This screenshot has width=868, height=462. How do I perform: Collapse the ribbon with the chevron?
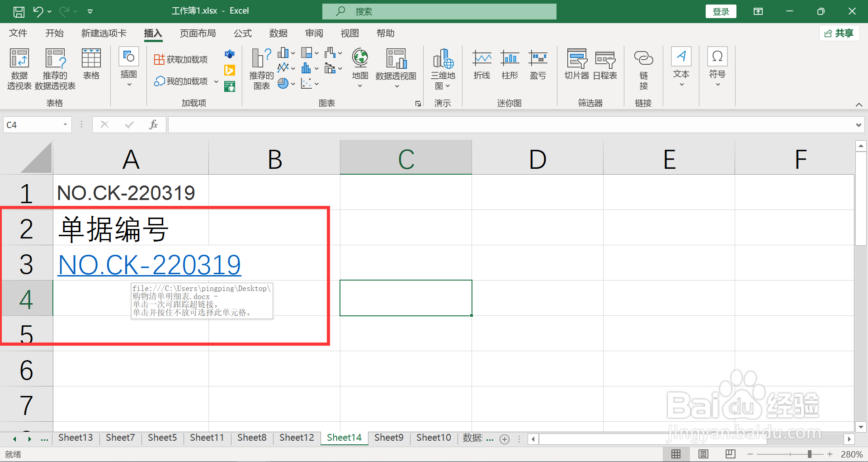coord(859,105)
